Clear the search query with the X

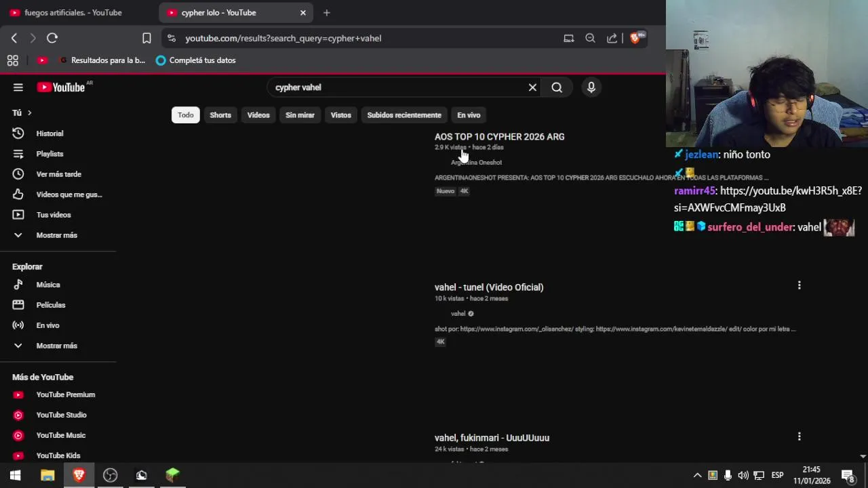click(532, 87)
